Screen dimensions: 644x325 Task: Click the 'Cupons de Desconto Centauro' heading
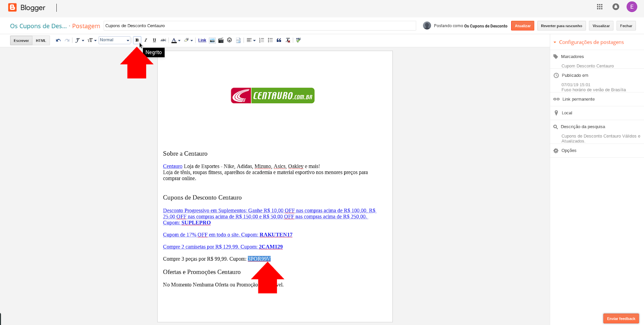202,197
